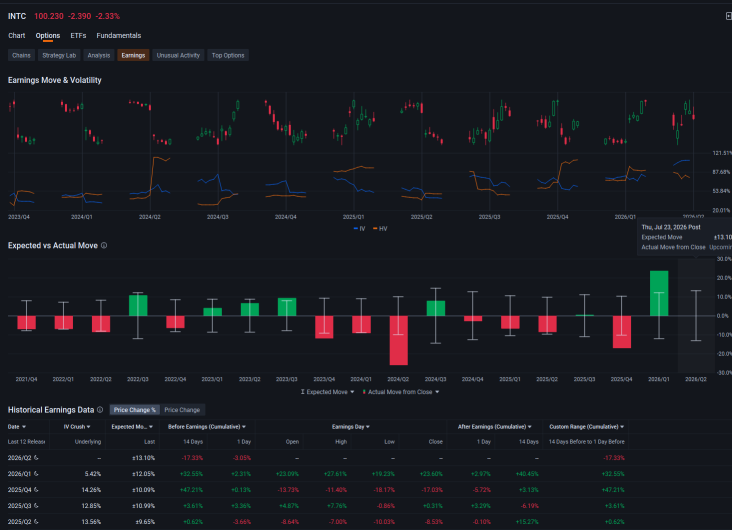Screen dimensions: 732x530
Task: Open the Before Earnings (Cumulative) dropdown
Action: (207, 427)
